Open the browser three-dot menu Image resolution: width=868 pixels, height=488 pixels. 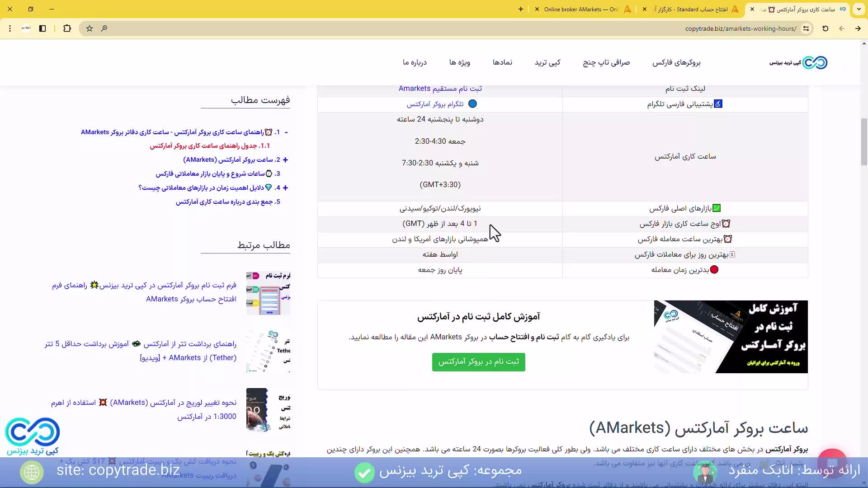10,28
